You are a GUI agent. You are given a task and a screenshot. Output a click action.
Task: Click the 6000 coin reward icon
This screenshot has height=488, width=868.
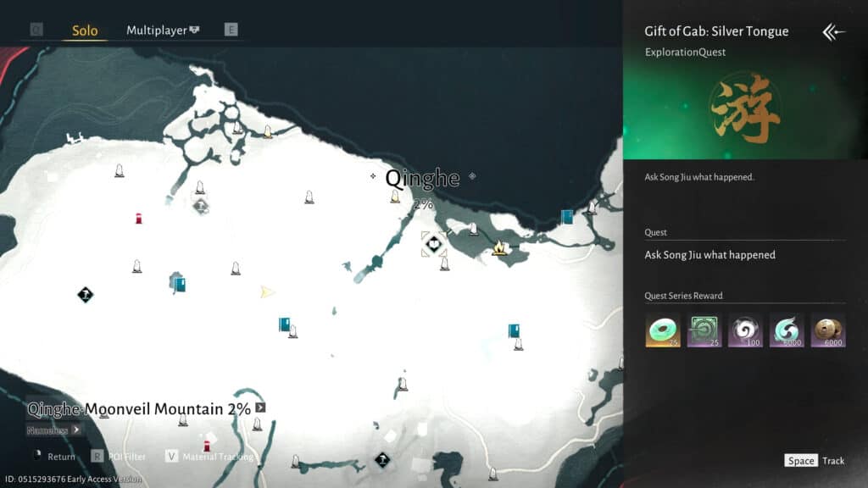click(x=827, y=330)
